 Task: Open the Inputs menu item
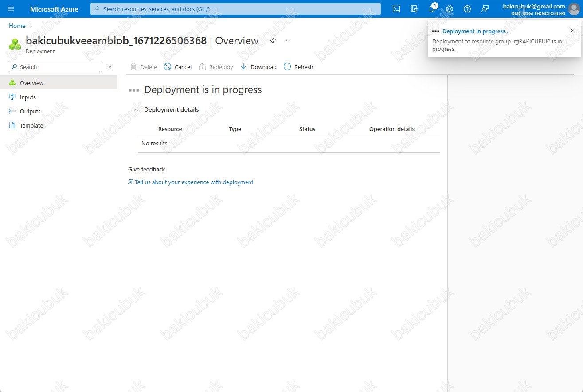point(59,97)
